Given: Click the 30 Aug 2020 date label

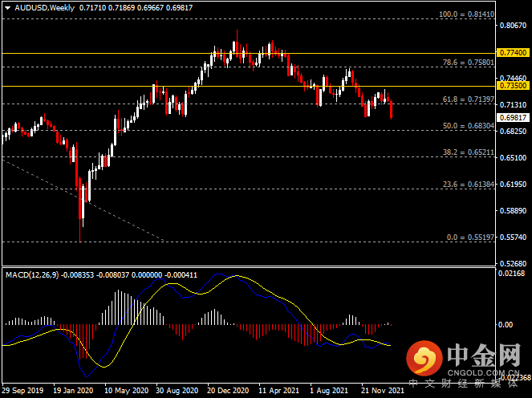Looking at the screenshot, I should coord(177,391).
